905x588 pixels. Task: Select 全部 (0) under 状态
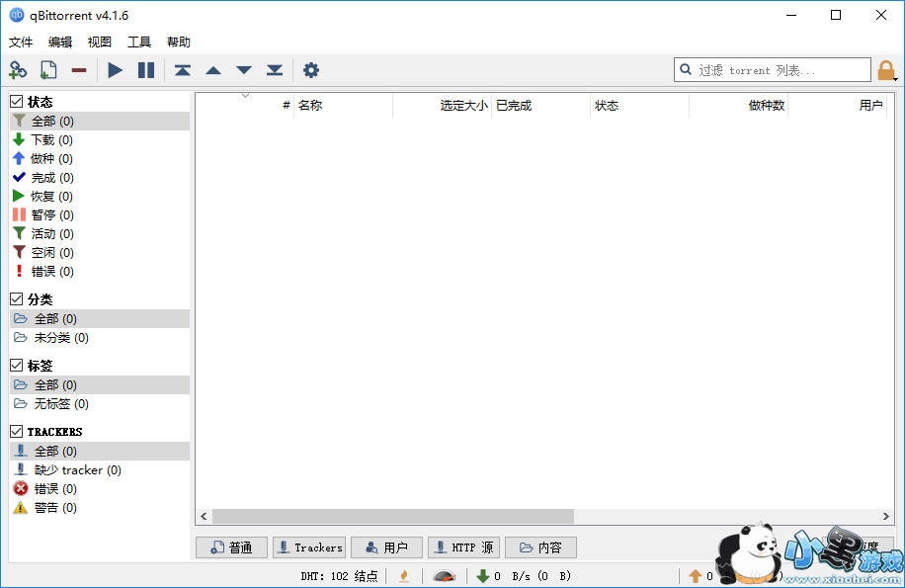coord(100,122)
